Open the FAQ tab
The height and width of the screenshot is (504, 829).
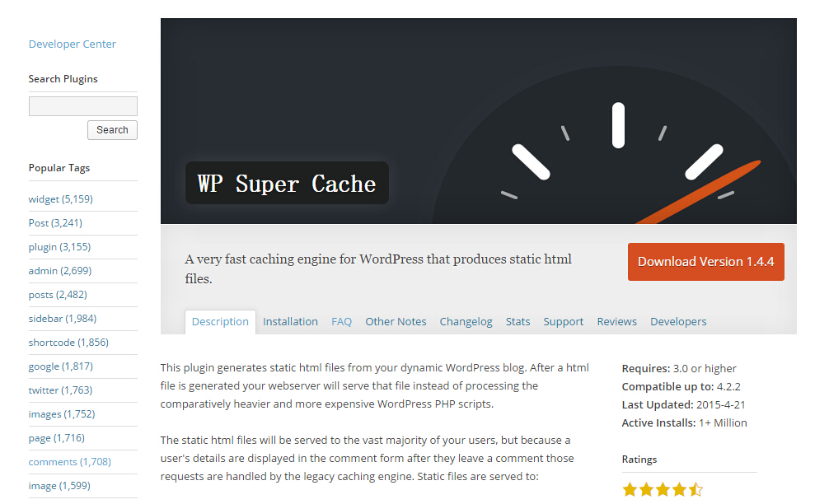pyautogui.click(x=341, y=322)
